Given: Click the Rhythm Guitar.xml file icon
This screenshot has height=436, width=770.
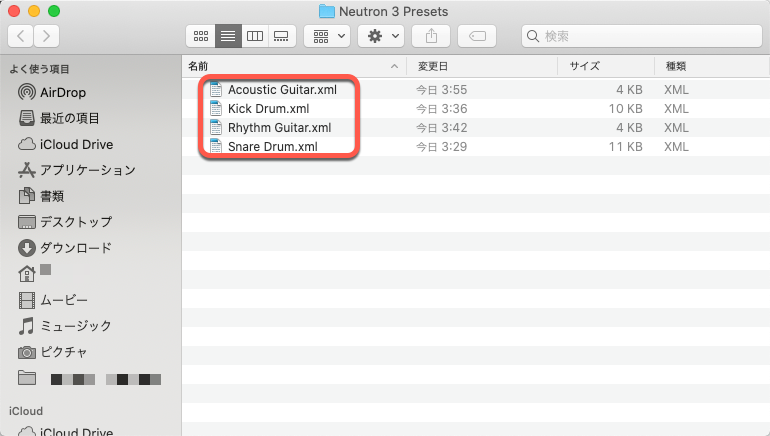Looking at the screenshot, I should [x=216, y=128].
